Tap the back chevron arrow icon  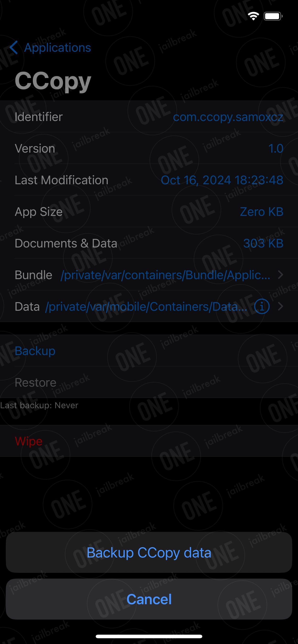click(13, 47)
